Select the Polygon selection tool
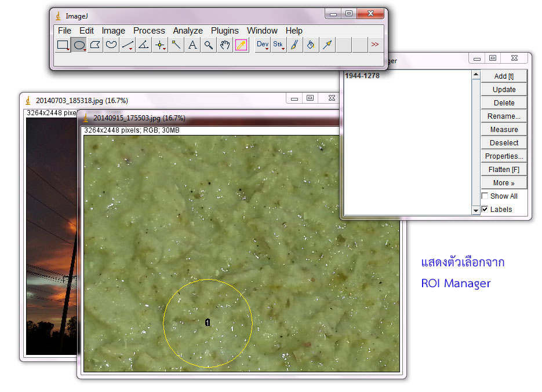The height and width of the screenshot is (392, 542). coord(95,45)
